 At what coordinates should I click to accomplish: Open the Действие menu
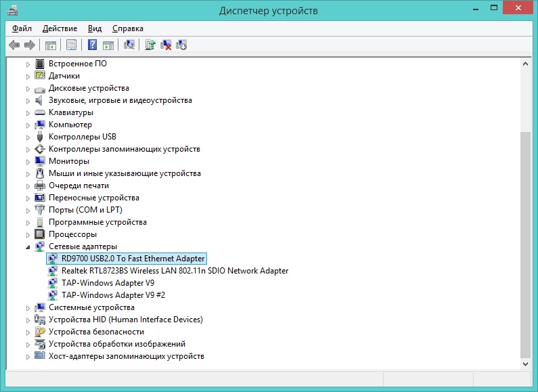[60, 28]
